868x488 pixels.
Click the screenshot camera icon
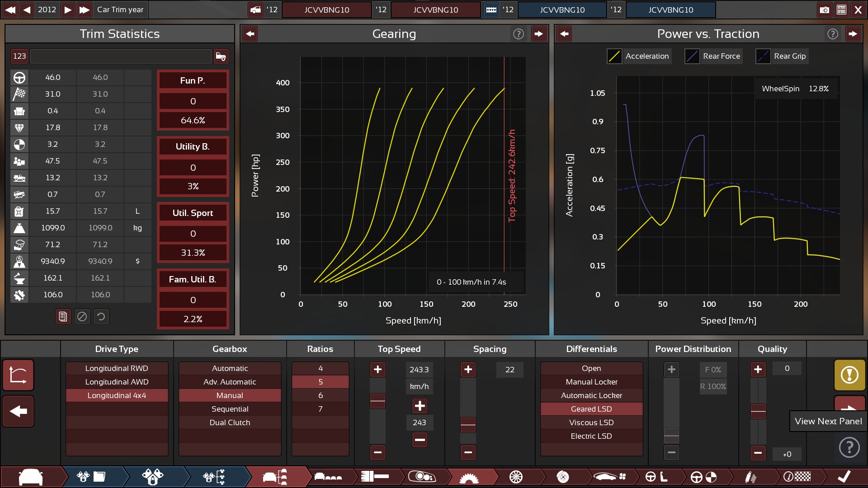pyautogui.click(x=824, y=9)
